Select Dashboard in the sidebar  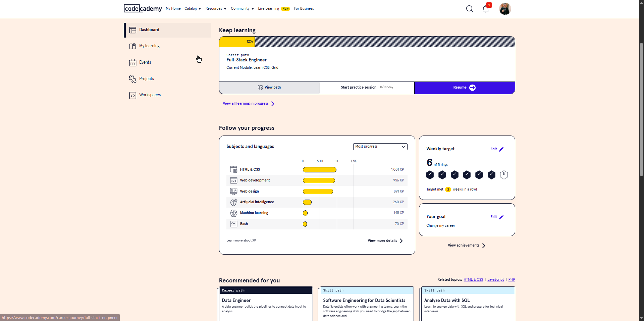click(167, 30)
